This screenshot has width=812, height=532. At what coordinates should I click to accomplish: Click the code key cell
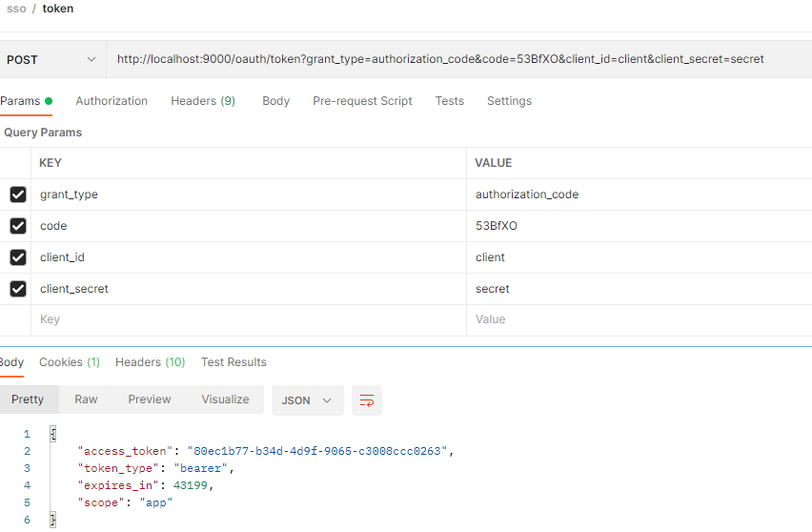click(249, 226)
